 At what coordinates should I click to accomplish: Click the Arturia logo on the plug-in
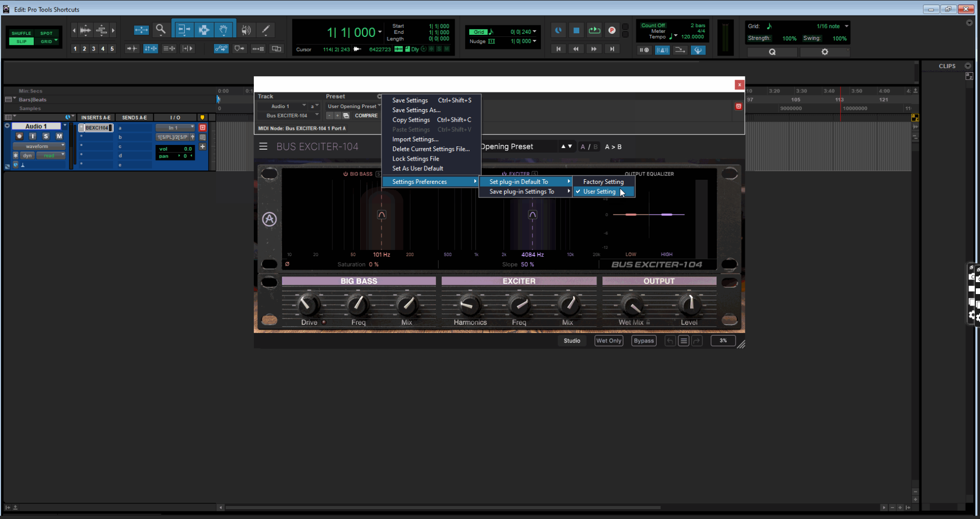[269, 219]
